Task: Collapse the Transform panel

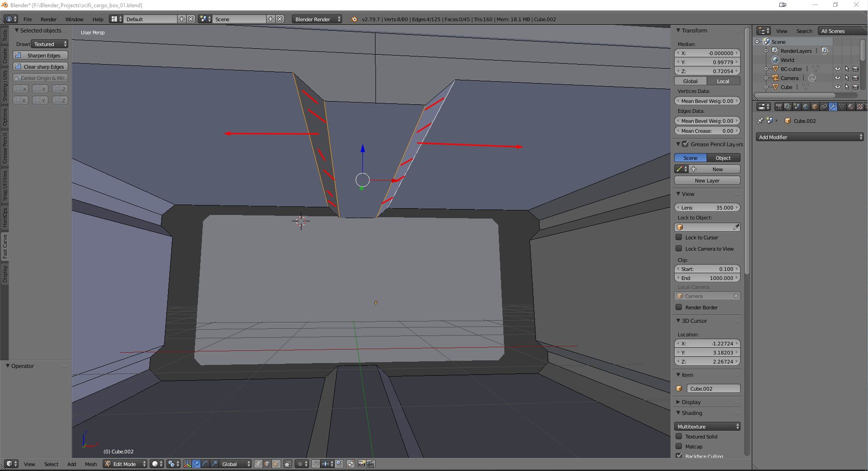Action: click(x=678, y=30)
